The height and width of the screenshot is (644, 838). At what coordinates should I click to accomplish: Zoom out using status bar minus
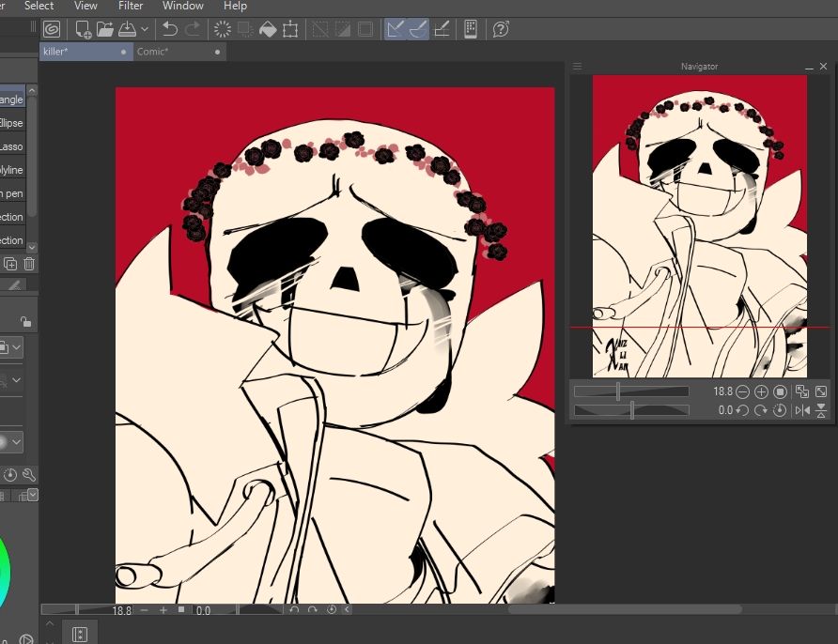(x=145, y=610)
